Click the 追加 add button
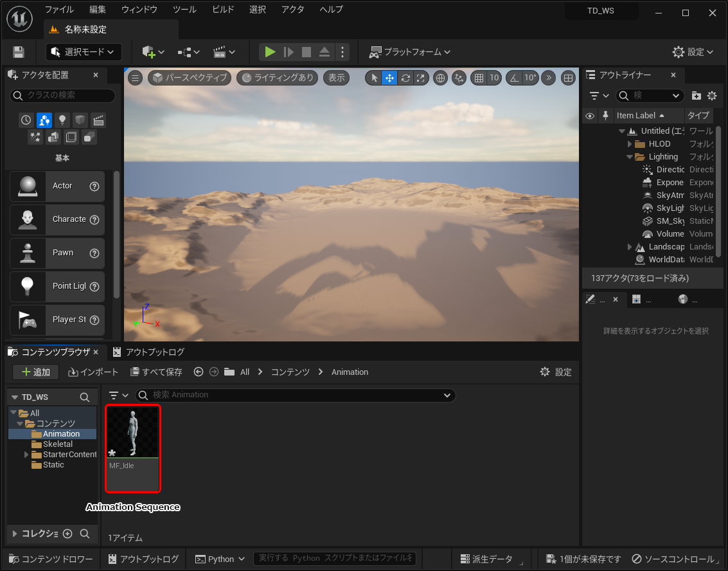Image resolution: width=728 pixels, height=571 pixels. click(35, 372)
